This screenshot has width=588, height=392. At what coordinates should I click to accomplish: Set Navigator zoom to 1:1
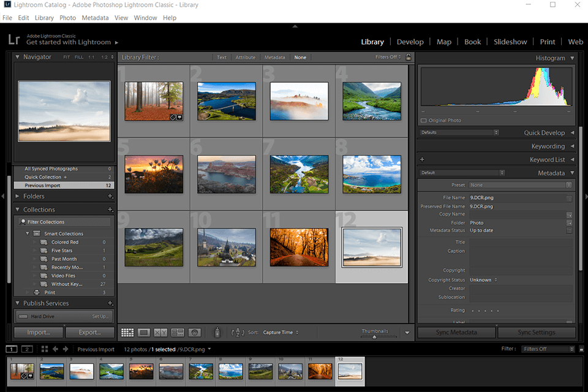[91, 57]
